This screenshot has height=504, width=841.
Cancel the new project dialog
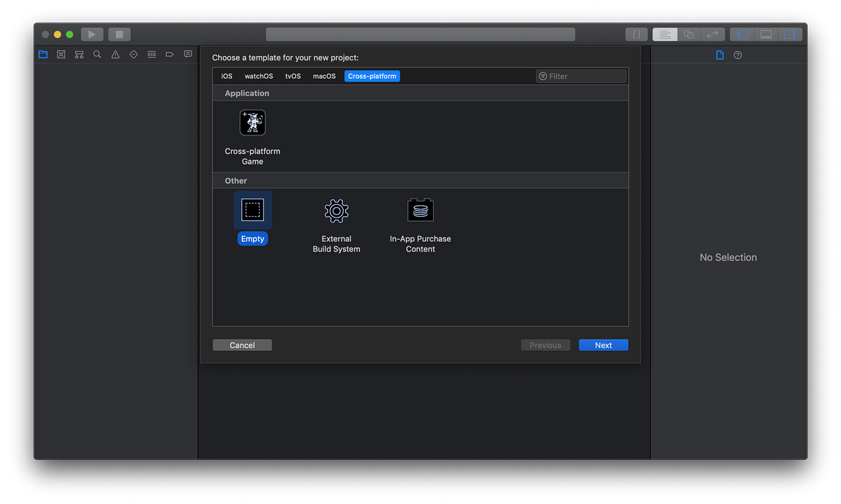tap(242, 344)
